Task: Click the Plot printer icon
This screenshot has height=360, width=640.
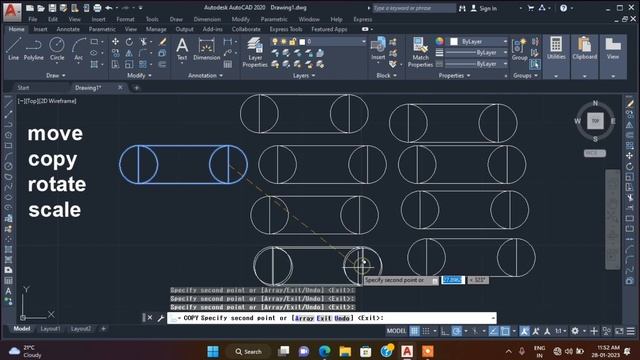Action: pyautogui.click(x=97, y=8)
